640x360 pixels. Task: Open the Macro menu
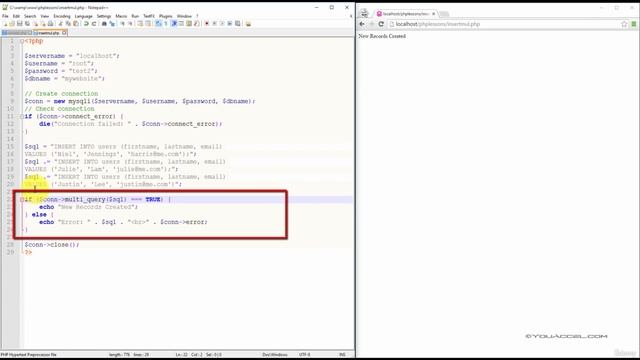121,16
